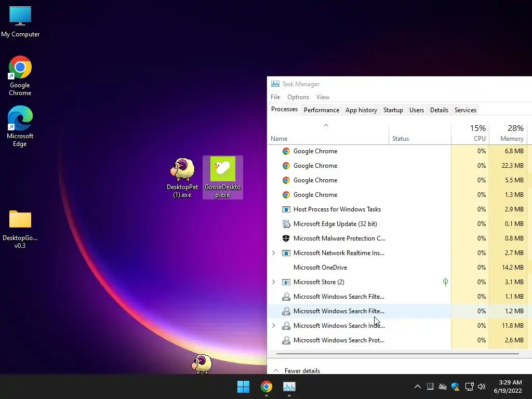532x399 pixels.
Task: Select the GooseDesktop.exe file icon
Action: 222,177
